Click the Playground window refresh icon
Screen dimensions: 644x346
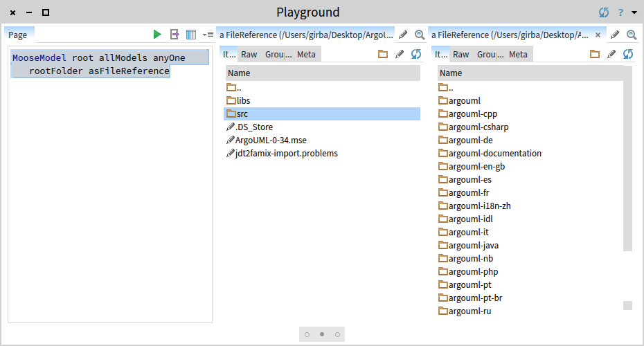pos(604,12)
